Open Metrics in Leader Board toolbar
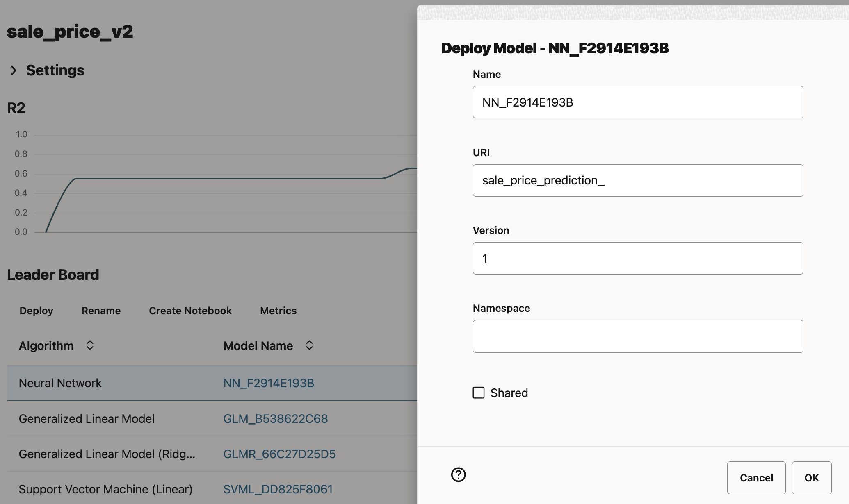Viewport: 849px width, 504px height. [x=278, y=311]
